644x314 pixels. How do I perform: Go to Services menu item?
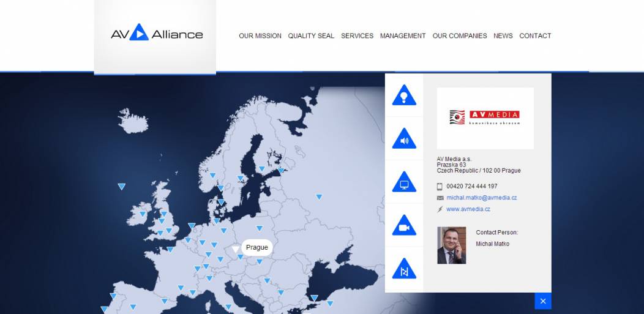pos(357,36)
